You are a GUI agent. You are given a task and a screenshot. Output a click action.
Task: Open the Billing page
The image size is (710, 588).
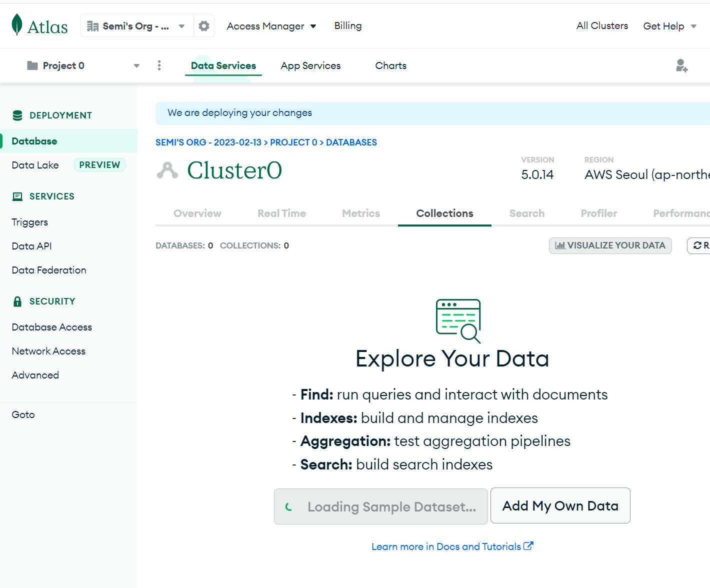pos(348,25)
